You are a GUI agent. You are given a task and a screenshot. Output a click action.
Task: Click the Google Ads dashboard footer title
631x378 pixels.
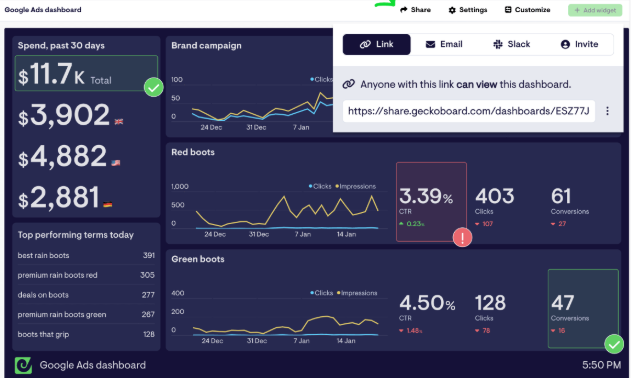[93, 365]
